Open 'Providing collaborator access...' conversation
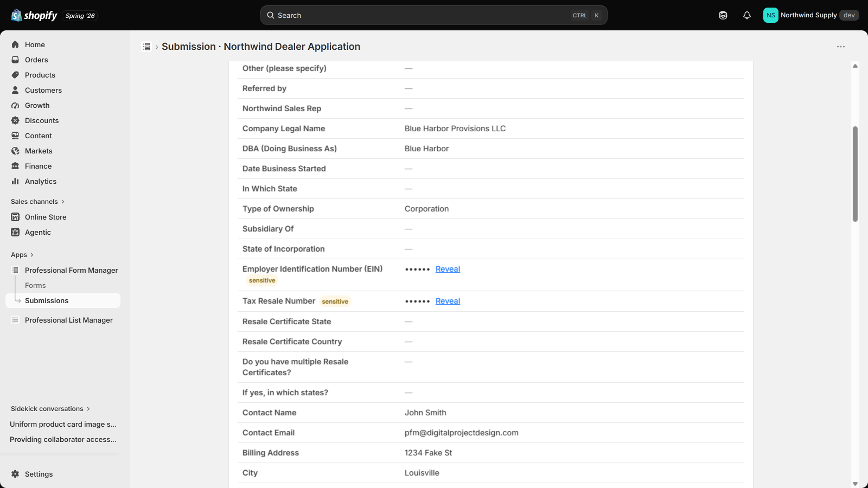 coord(63,439)
